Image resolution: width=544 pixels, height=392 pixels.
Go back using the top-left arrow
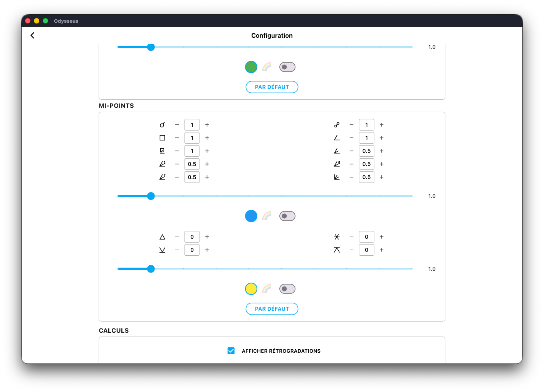pyautogui.click(x=32, y=35)
